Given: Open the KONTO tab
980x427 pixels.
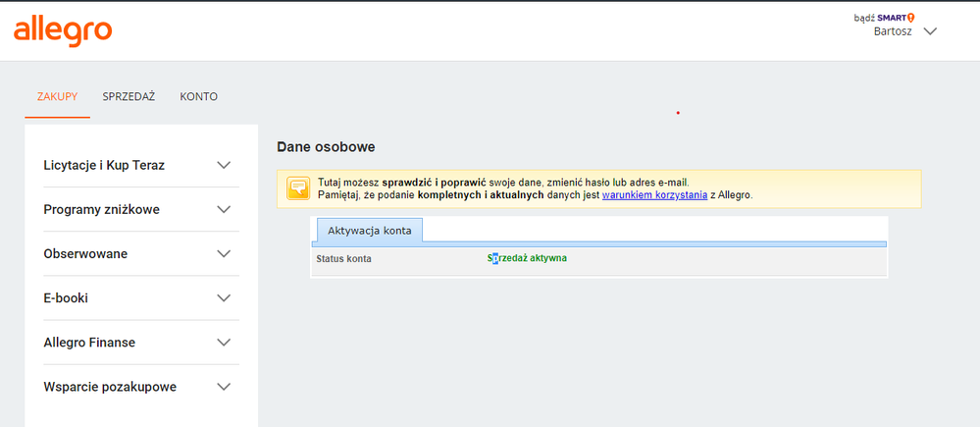Looking at the screenshot, I should [198, 96].
